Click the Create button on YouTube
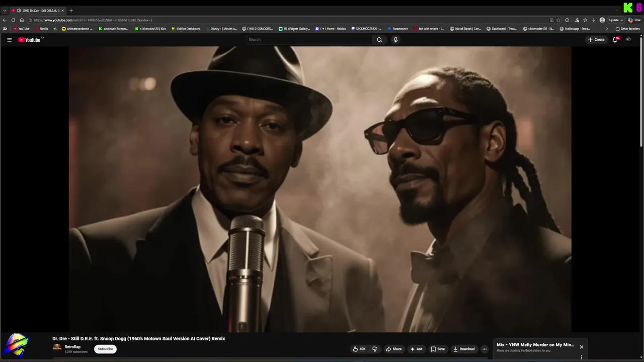The width and height of the screenshot is (644, 362). (x=596, y=40)
